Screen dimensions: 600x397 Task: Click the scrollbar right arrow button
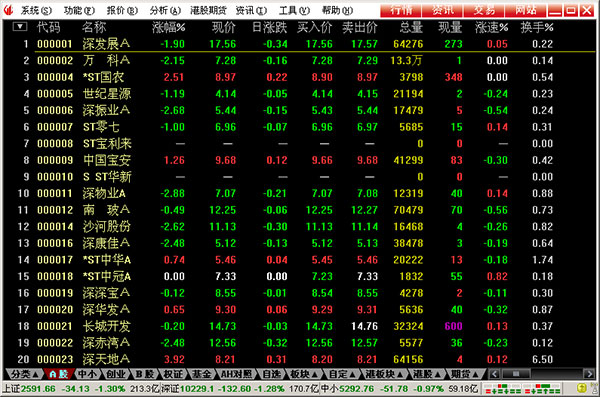click(588, 374)
